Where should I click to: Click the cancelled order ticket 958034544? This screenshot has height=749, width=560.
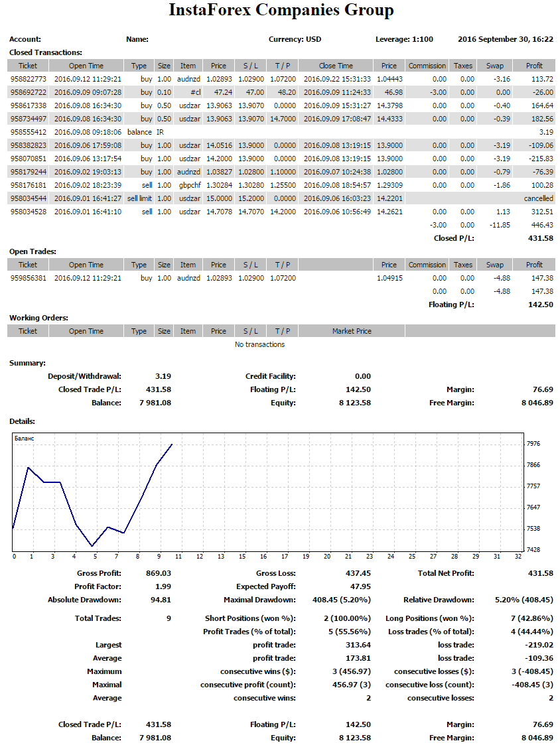click(28, 198)
